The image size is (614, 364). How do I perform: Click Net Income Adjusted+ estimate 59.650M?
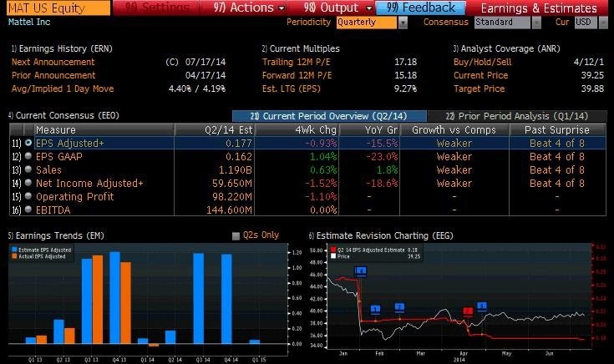232,183
